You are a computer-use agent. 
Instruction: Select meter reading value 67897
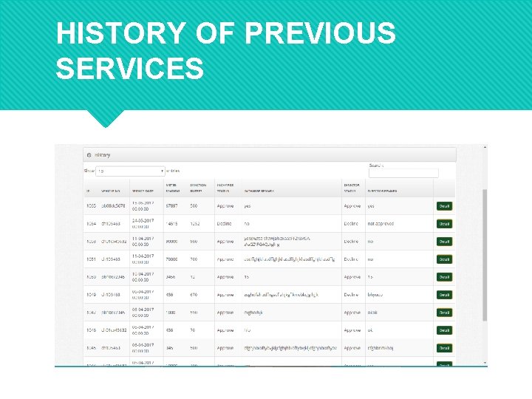(x=171, y=206)
